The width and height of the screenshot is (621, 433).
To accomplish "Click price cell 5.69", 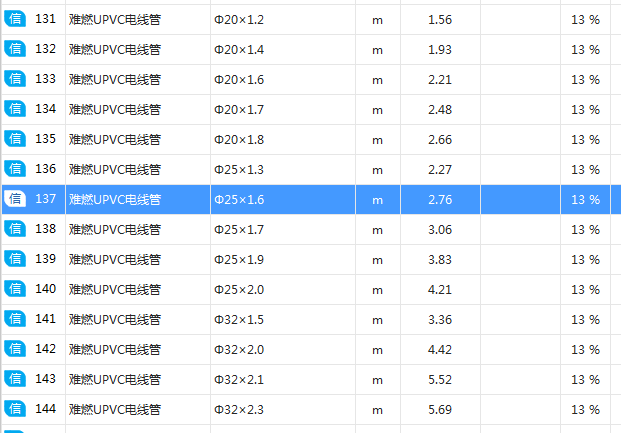I will [440, 410].
